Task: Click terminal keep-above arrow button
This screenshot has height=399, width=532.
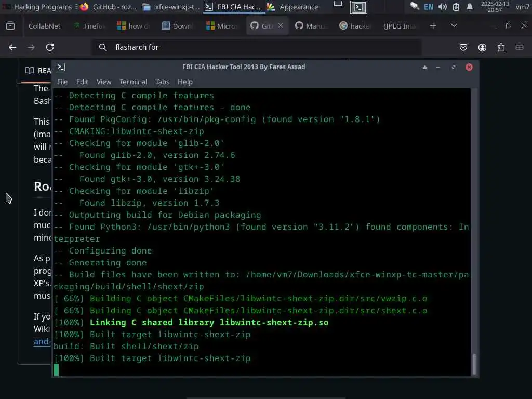Action: click(x=425, y=67)
